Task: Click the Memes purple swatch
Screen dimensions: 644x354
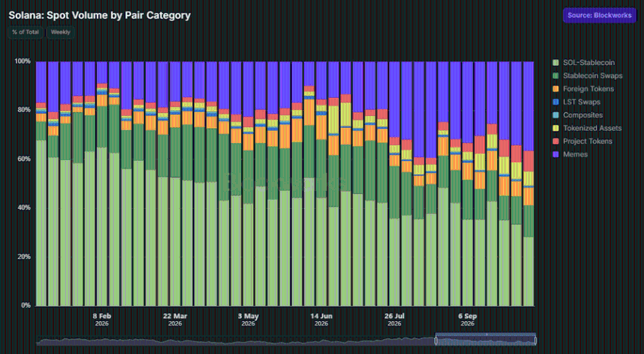Action: (x=556, y=155)
